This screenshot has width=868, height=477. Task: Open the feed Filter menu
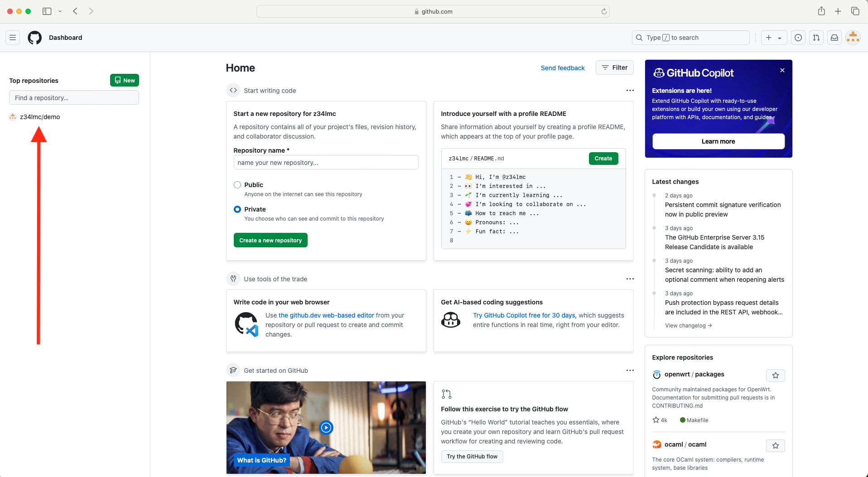[x=614, y=67]
